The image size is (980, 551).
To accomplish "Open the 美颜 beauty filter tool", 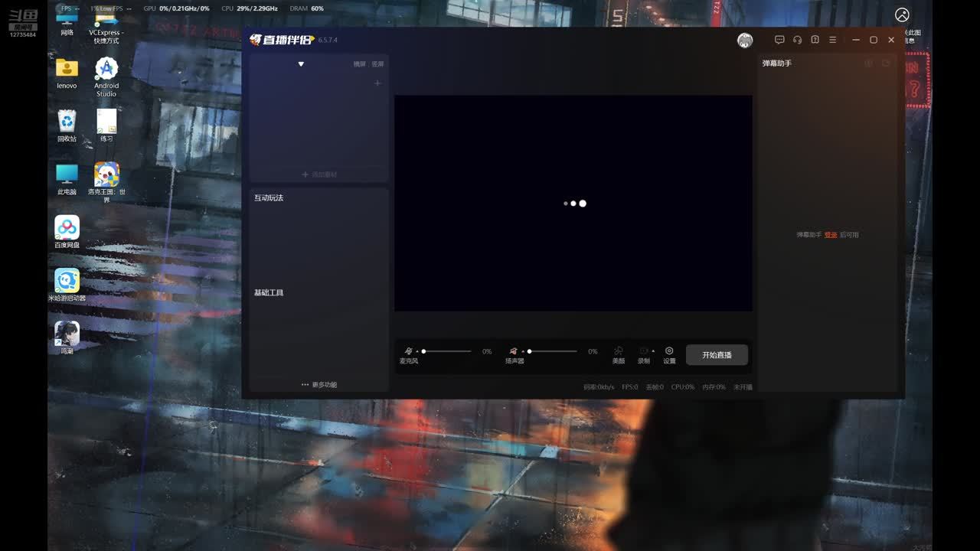I will pos(619,351).
